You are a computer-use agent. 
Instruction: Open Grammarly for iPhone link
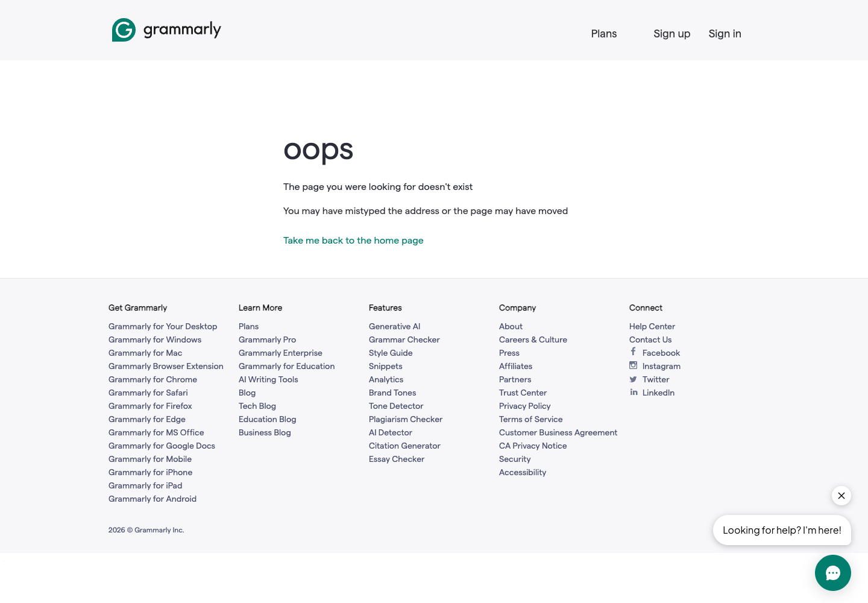coord(151,472)
